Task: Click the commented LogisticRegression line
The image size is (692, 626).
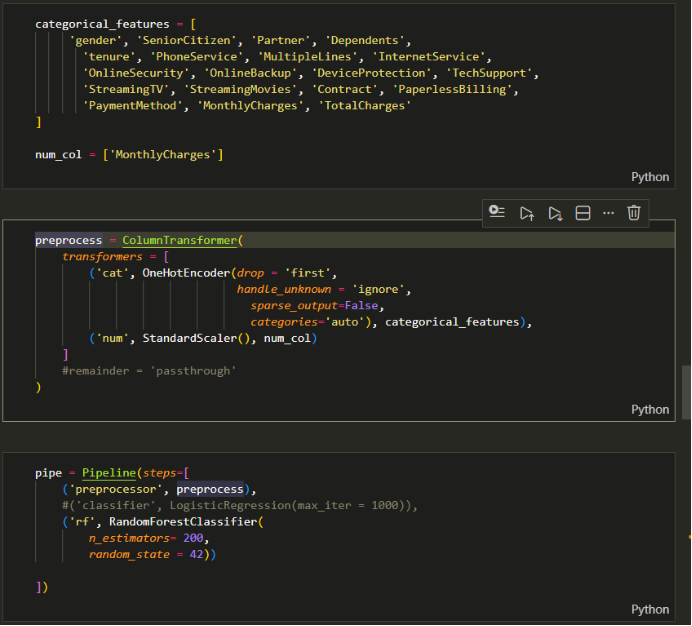Action: 240,505
